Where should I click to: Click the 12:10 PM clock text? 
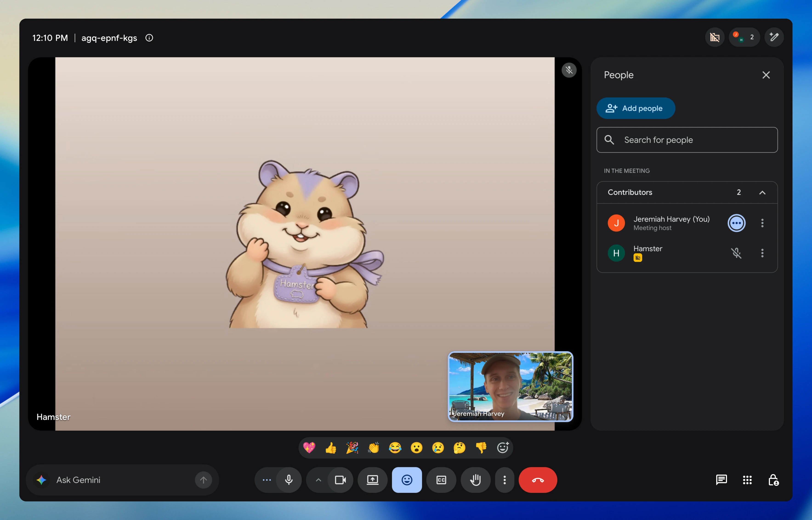(50, 38)
